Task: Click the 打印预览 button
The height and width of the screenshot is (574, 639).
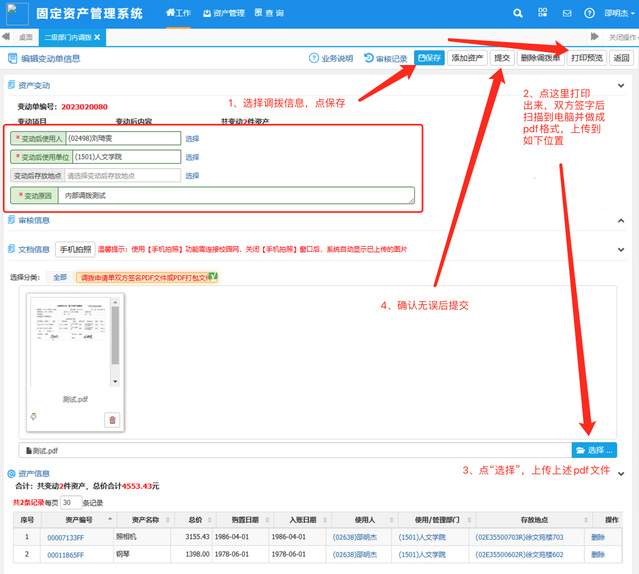Action: [x=586, y=58]
